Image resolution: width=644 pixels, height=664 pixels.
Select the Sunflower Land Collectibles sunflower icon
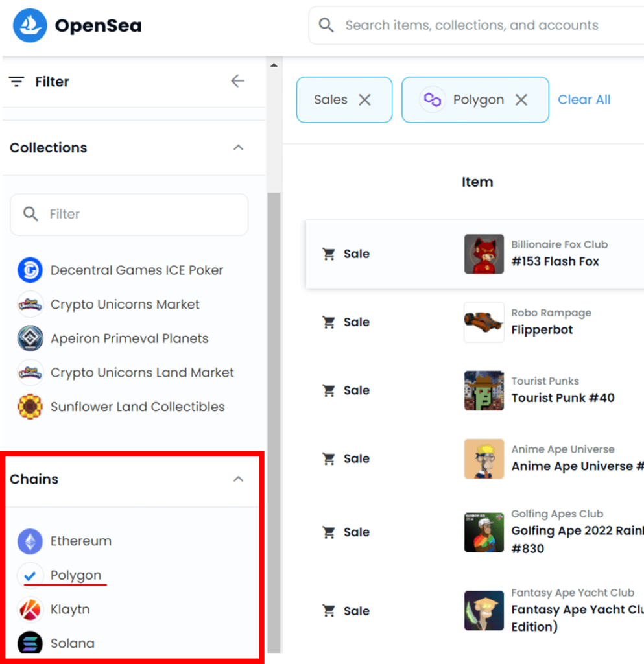click(x=30, y=407)
